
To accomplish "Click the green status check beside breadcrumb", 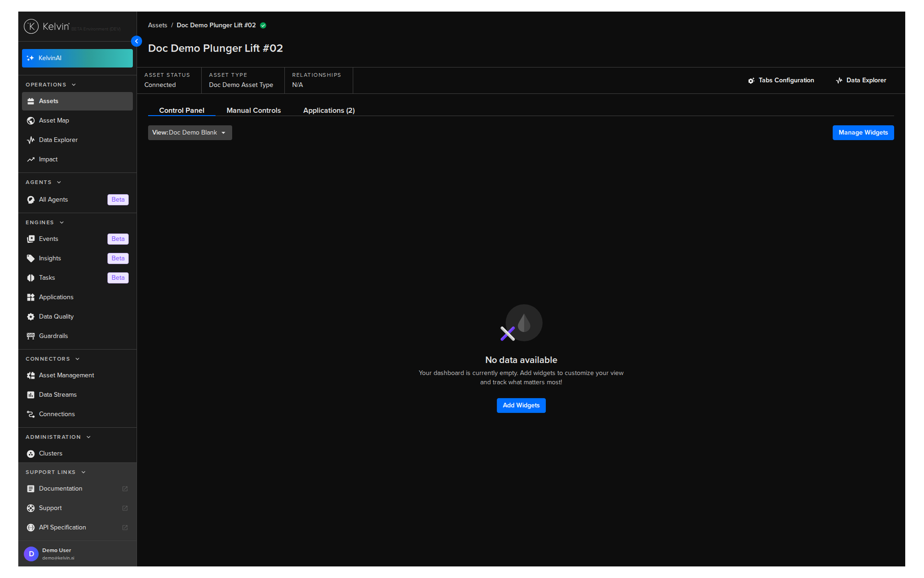I will click(x=263, y=26).
